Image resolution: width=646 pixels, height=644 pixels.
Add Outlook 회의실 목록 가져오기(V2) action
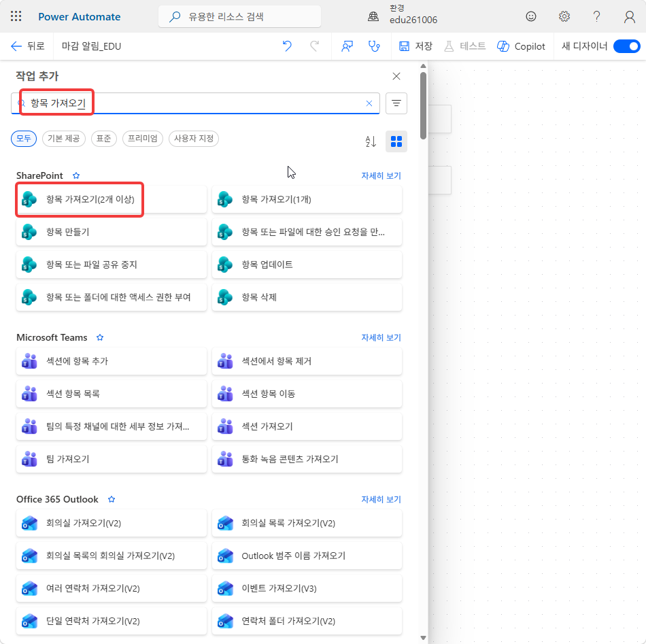[307, 523]
